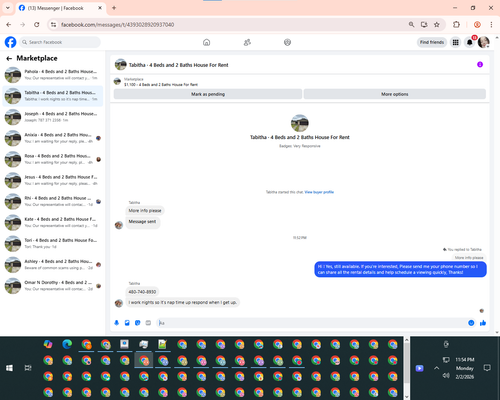Image resolution: width=500 pixels, height=400 pixels.
Task: Open Chrome three-dot menu
Action: (491, 24)
